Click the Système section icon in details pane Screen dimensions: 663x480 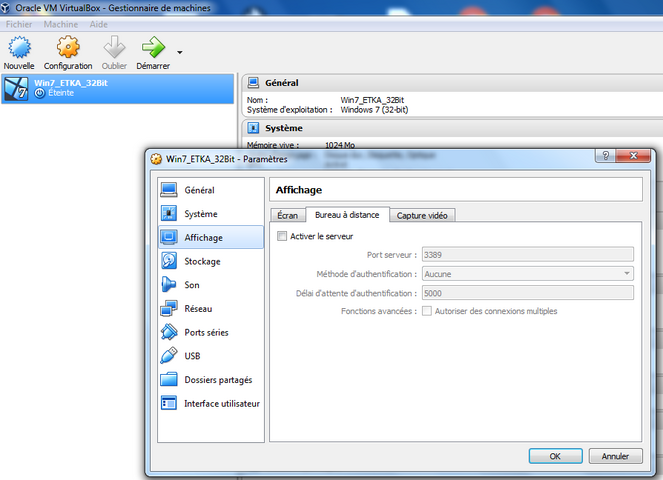pos(253,128)
